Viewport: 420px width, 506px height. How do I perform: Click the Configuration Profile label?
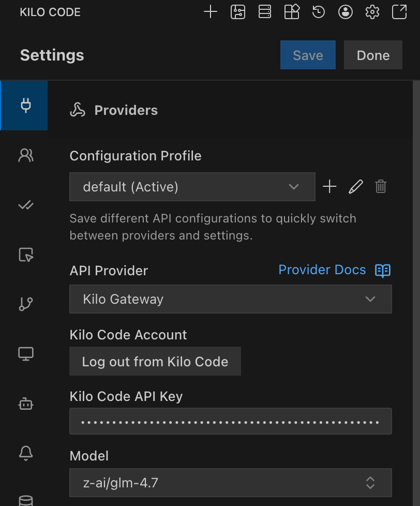coord(136,156)
